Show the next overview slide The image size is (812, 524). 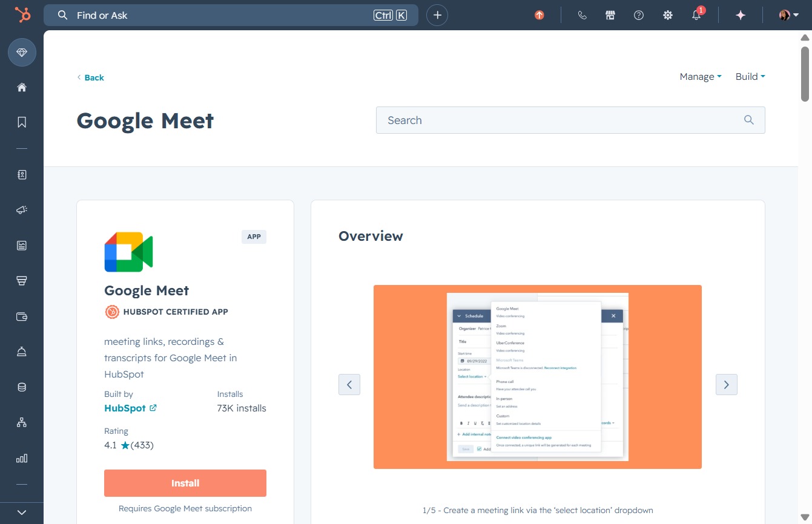point(727,384)
